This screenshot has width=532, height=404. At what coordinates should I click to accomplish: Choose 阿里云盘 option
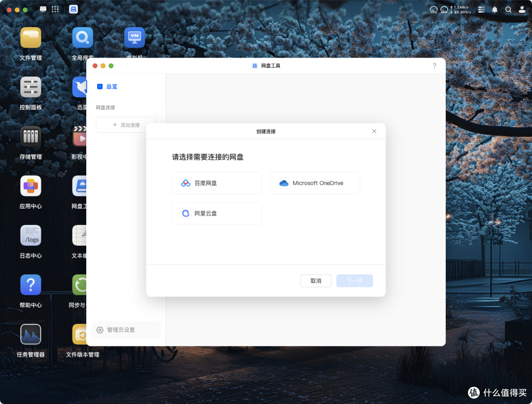point(217,213)
